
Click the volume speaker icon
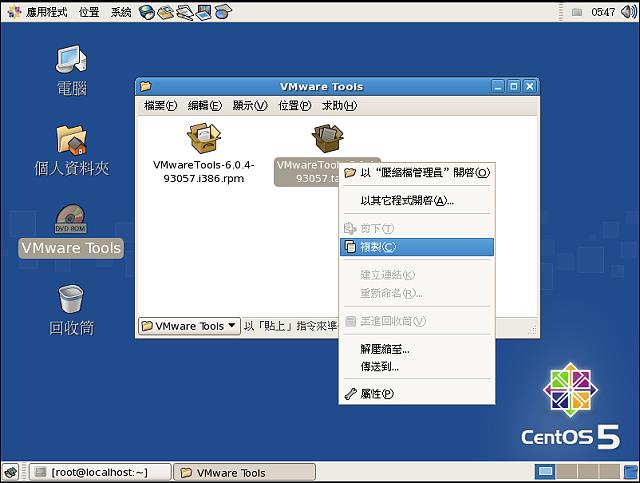tap(628, 12)
